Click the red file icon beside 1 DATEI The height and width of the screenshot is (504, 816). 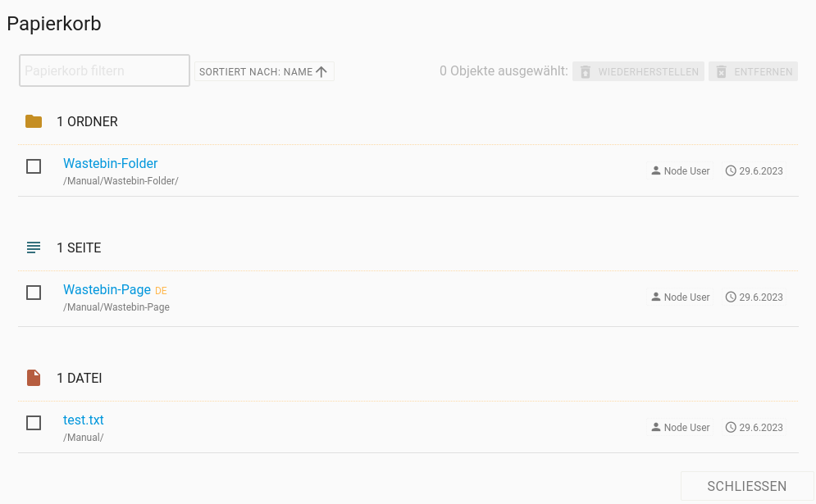(x=34, y=378)
